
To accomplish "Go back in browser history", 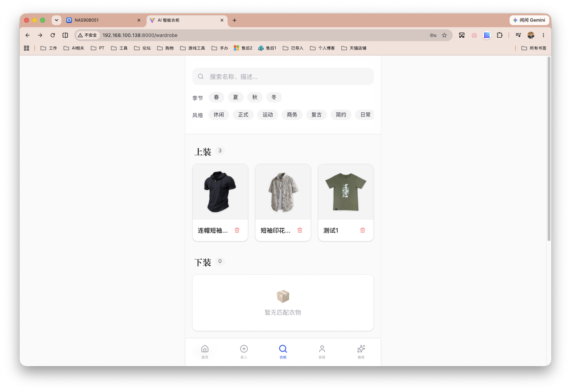I will tap(28, 35).
